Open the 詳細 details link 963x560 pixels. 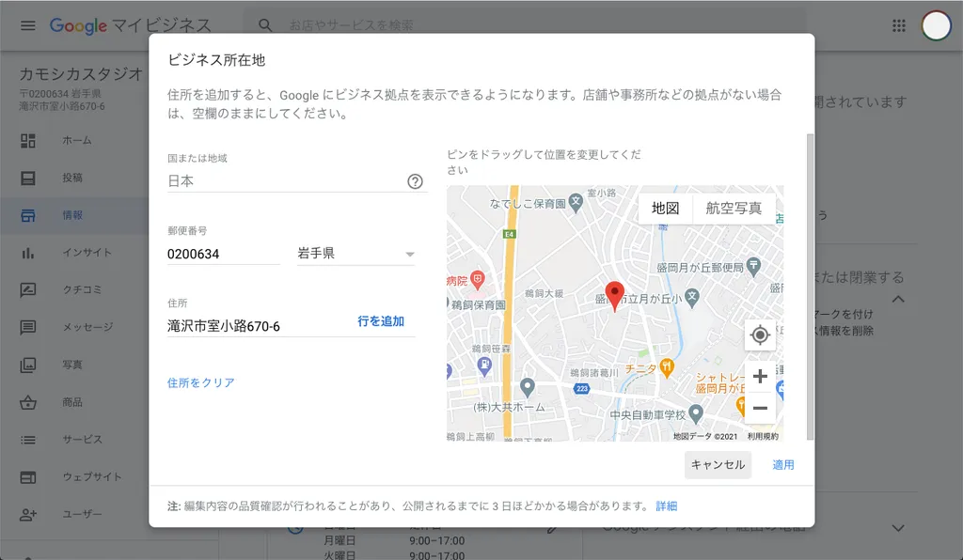(x=667, y=506)
